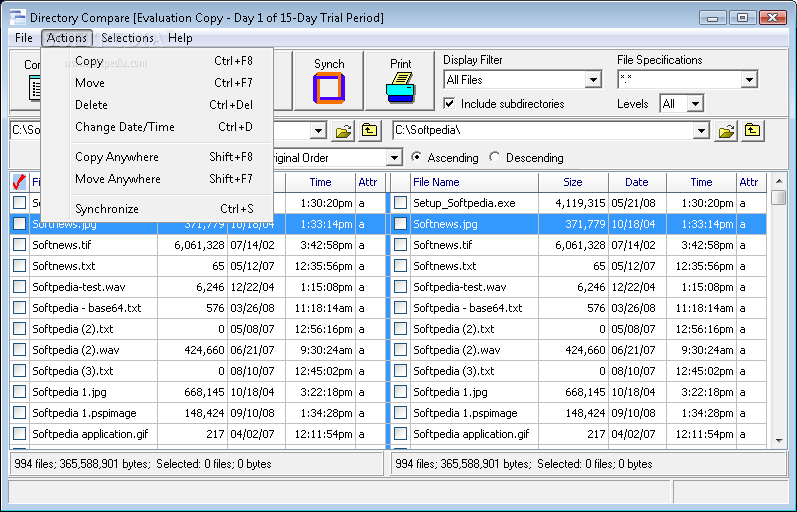Select right pane Softpedia - base64.txt
797x512 pixels.
point(468,308)
